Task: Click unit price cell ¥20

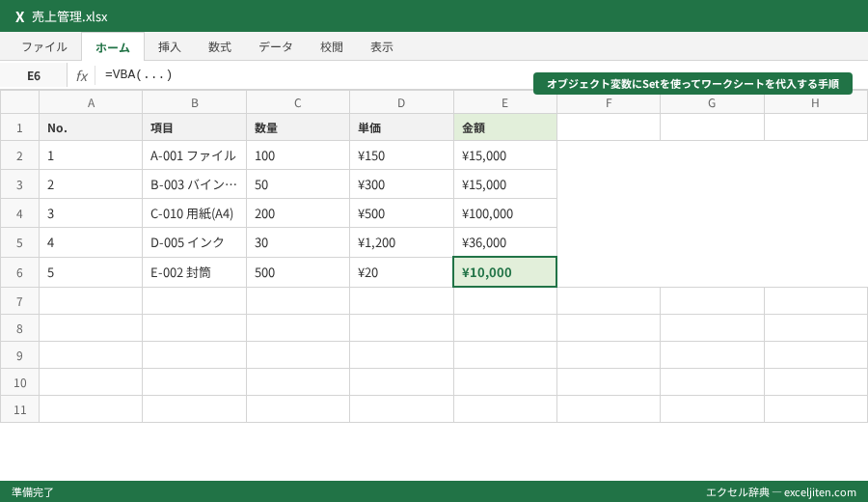Action: click(401, 272)
